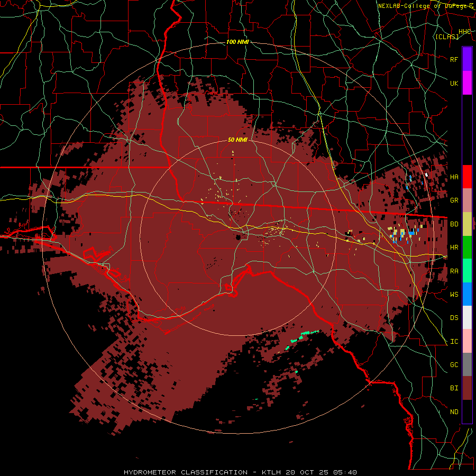Click the IC legend label
The width and height of the screenshot is (476, 476).
tap(454, 342)
